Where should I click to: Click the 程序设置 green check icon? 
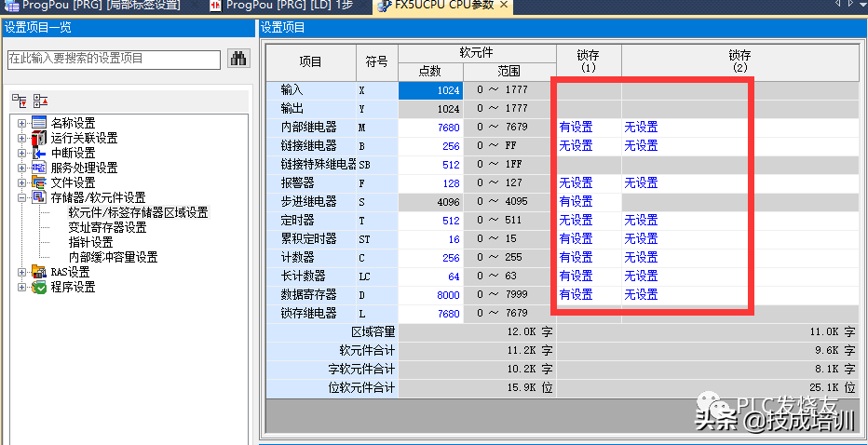click(39, 287)
